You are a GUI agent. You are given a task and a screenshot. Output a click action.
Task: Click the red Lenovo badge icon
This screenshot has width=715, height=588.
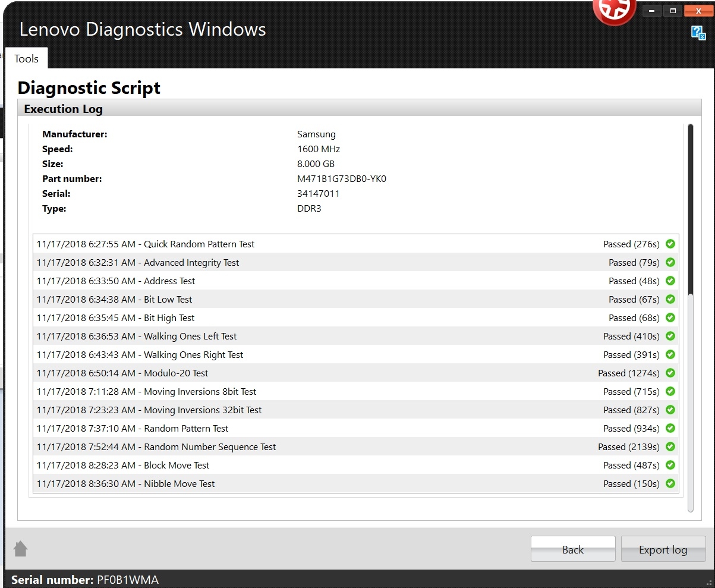click(615, 11)
